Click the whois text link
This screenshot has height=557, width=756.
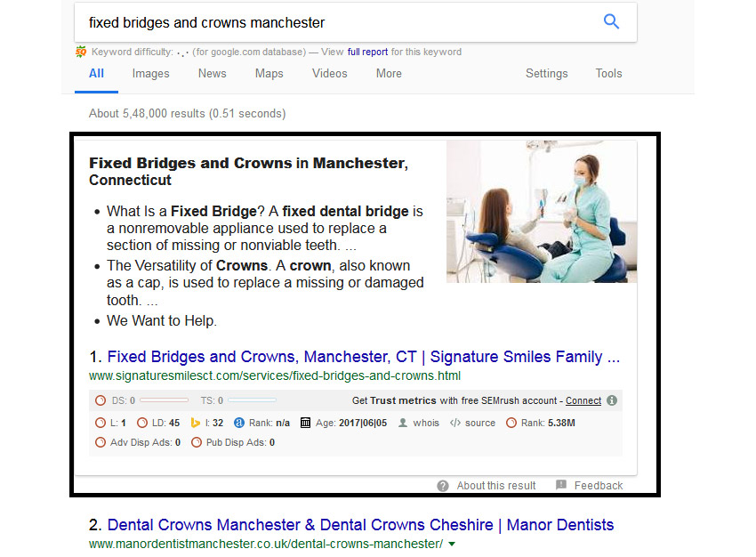click(x=426, y=423)
